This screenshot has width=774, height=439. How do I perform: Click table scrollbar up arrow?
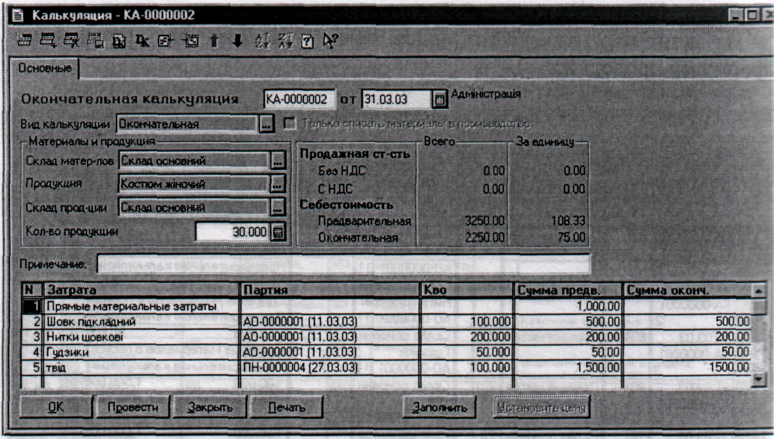(x=759, y=290)
